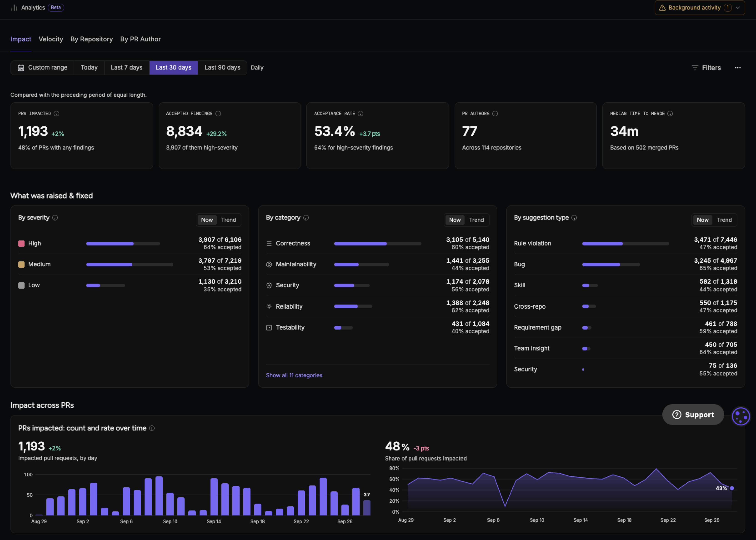Switch to the Velocity tab
This screenshot has height=540, width=756.
[51, 39]
